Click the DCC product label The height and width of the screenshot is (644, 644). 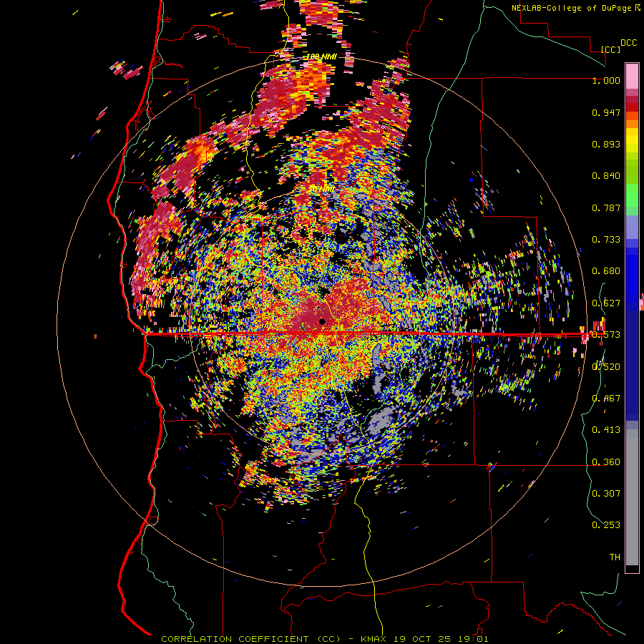(628, 43)
